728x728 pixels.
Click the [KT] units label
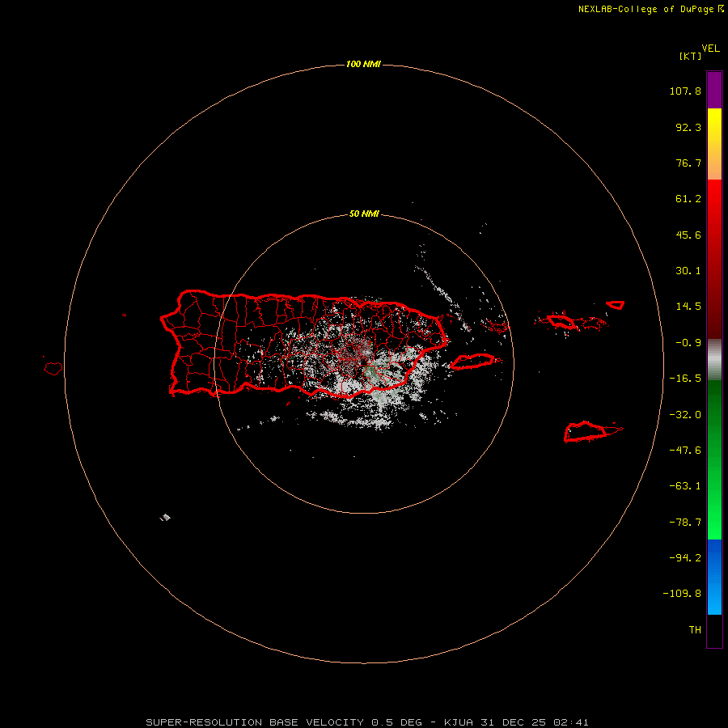(x=690, y=56)
